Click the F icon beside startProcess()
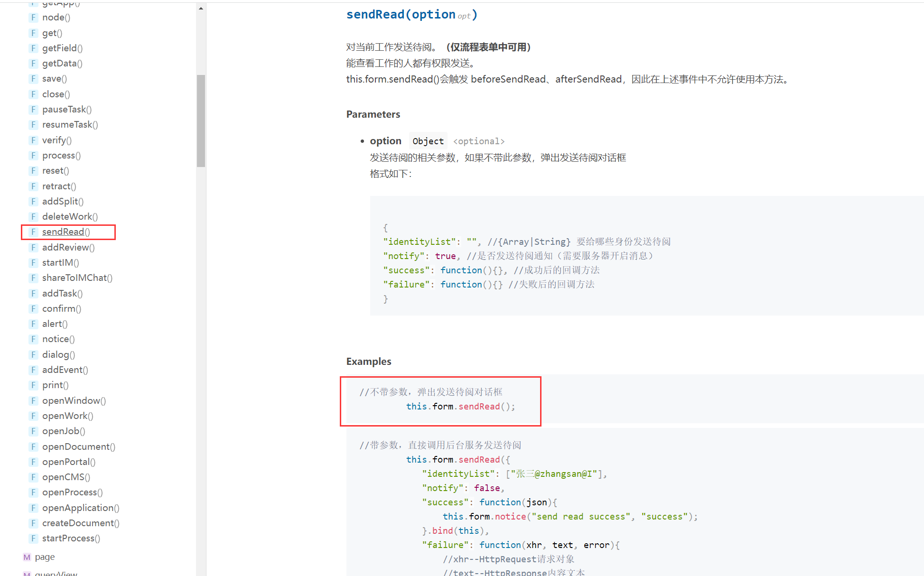This screenshot has width=924, height=576. (33, 539)
